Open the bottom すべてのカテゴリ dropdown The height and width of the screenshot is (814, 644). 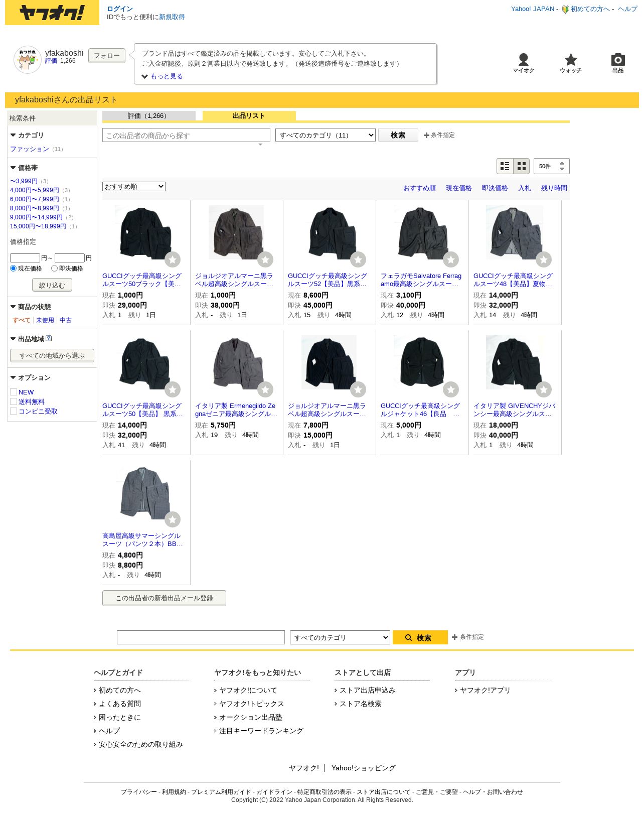click(x=340, y=637)
